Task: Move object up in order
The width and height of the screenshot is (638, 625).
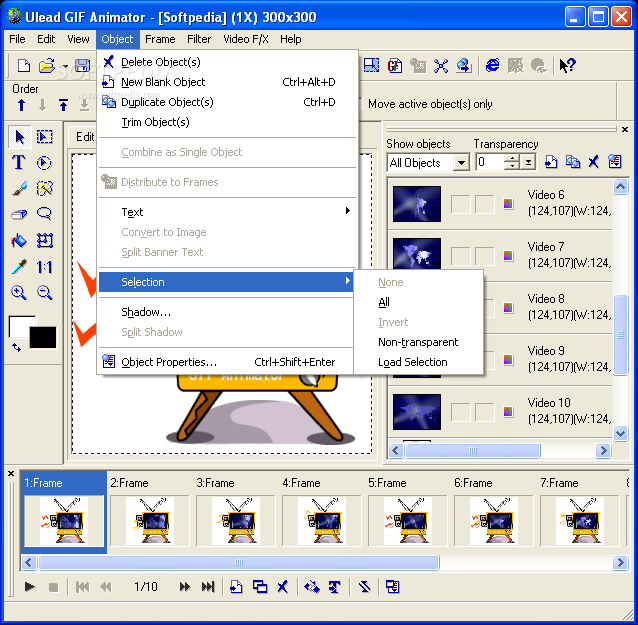Action: click(22, 105)
